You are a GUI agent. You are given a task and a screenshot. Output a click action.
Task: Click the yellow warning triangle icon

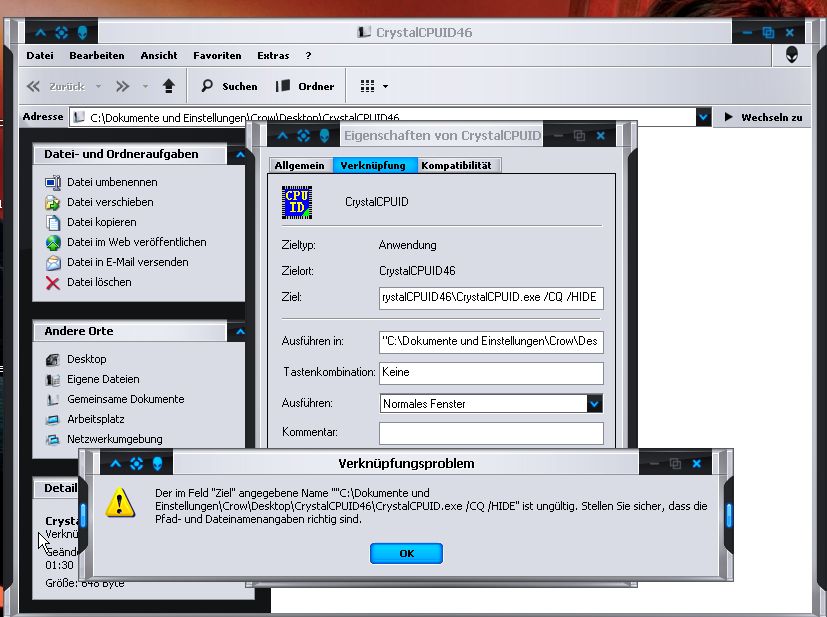tap(120, 503)
